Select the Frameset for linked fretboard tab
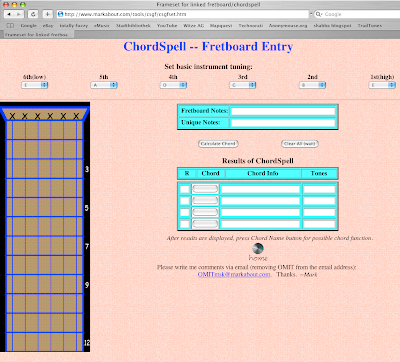 [x=37, y=35]
